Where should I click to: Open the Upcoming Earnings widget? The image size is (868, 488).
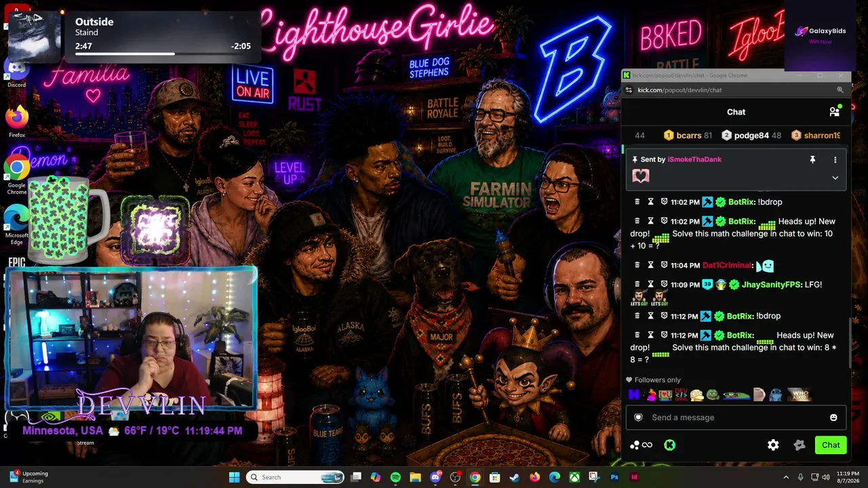[28, 477]
